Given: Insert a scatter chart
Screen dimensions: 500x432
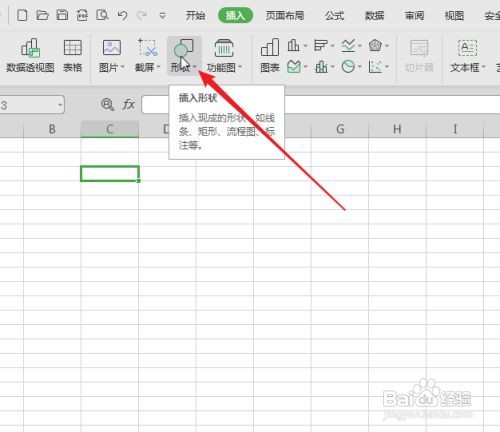Looking at the screenshot, I should pos(375,67).
